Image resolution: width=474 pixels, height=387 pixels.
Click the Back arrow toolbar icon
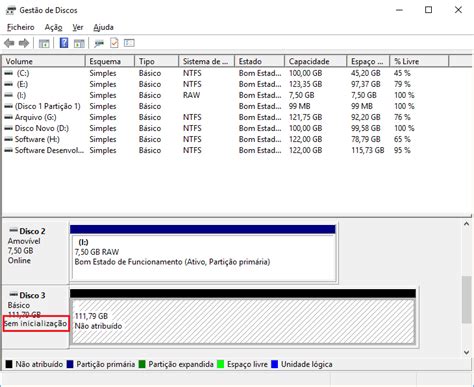click(9, 43)
